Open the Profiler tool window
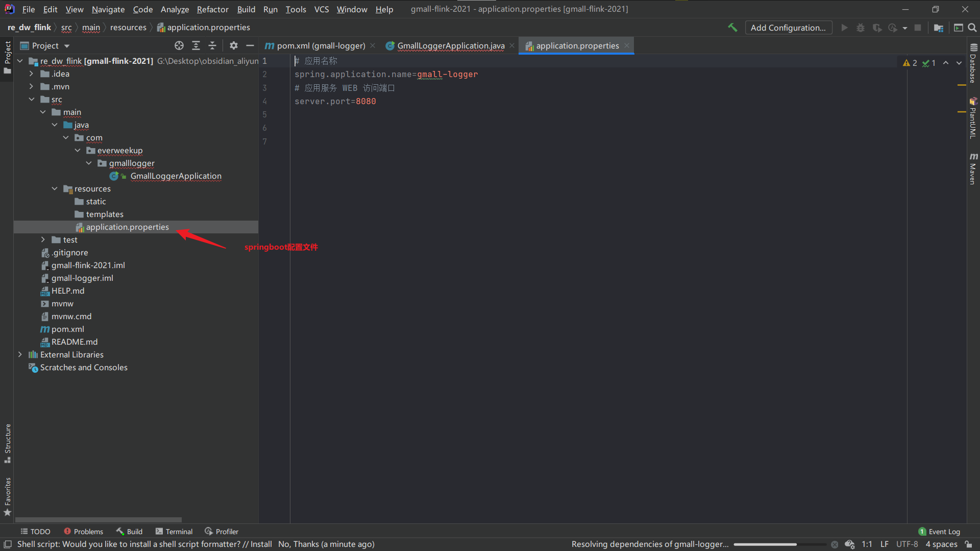The height and width of the screenshot is (551, 980). click(222, 532)
